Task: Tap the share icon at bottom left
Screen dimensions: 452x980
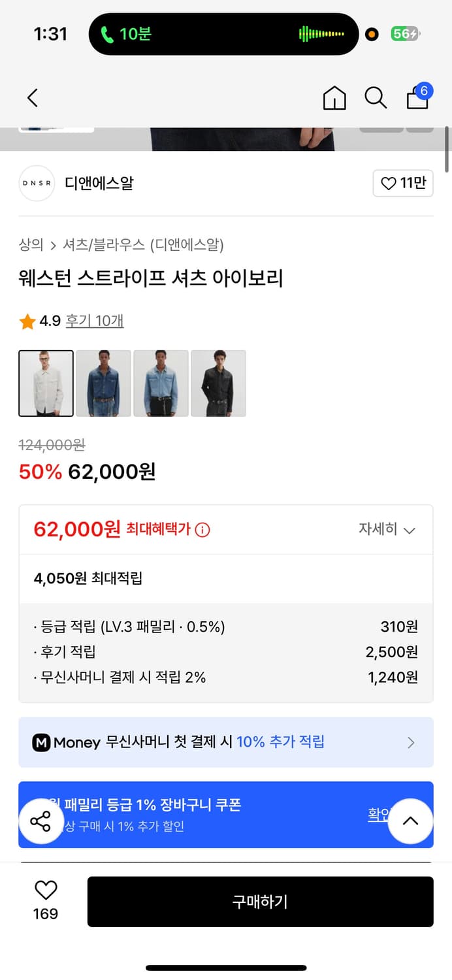Action: tap(41, 821)
